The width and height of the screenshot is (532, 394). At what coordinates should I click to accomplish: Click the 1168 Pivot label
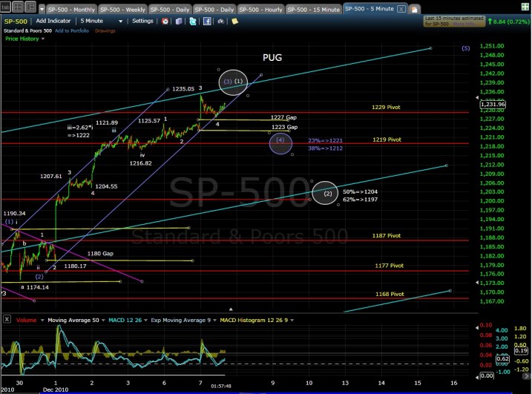(x=390, y=294)
